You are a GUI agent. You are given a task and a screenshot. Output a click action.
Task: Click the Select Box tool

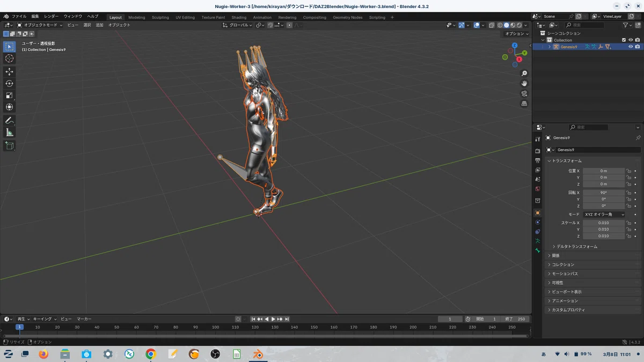[9, 47]
